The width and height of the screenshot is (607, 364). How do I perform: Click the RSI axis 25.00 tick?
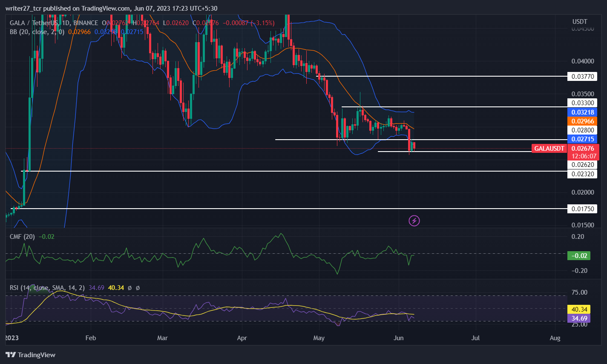pyautogui.click(x=579, y=324)
